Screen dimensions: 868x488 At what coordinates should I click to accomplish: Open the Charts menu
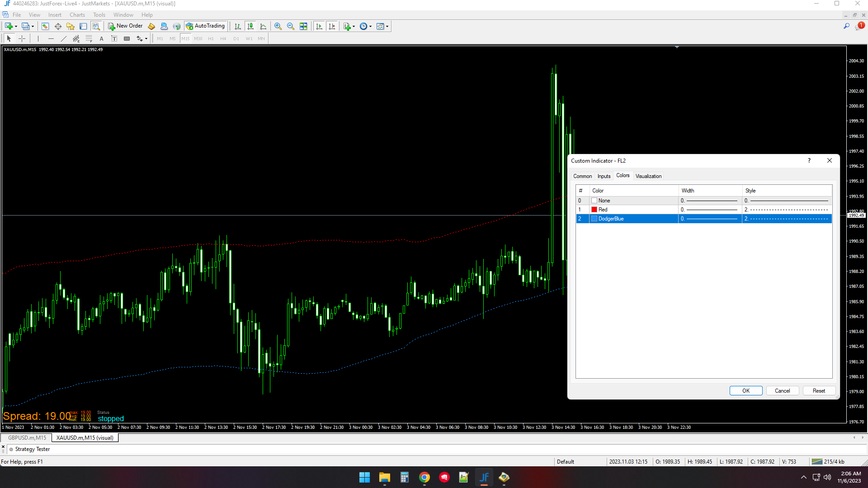tap(77, 15)
